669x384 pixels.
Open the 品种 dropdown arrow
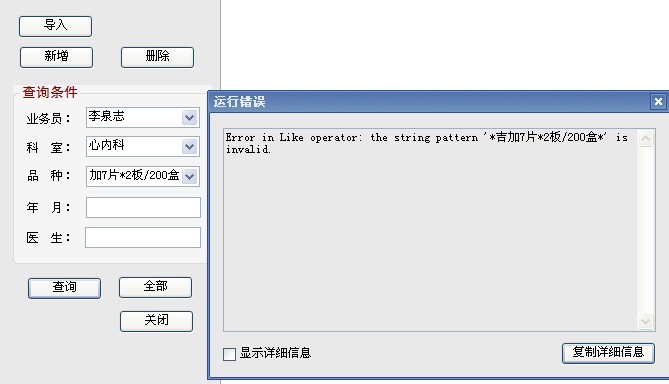click(189, 176)
